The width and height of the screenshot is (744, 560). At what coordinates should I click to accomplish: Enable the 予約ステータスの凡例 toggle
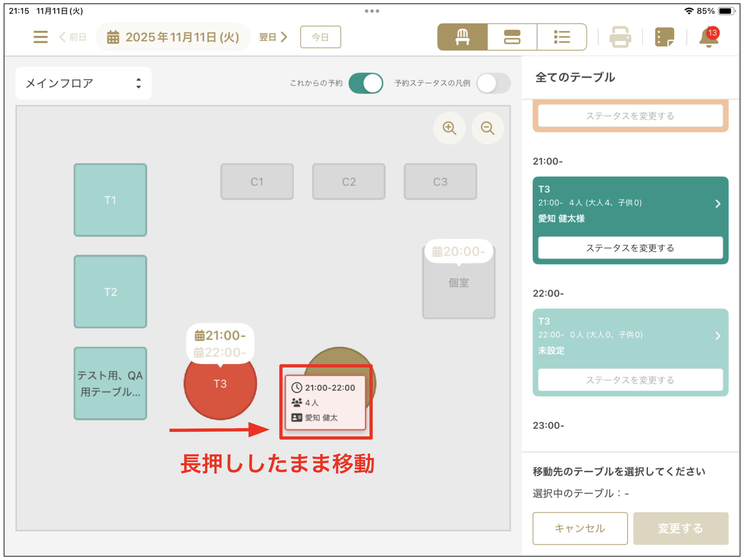click(x=493, y=83)
